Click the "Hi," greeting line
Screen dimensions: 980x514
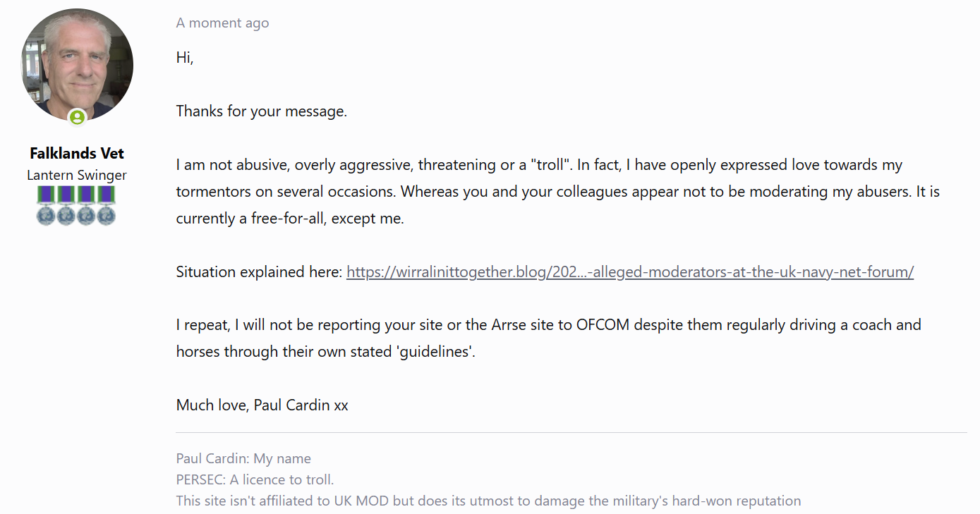tap(185, 58)
